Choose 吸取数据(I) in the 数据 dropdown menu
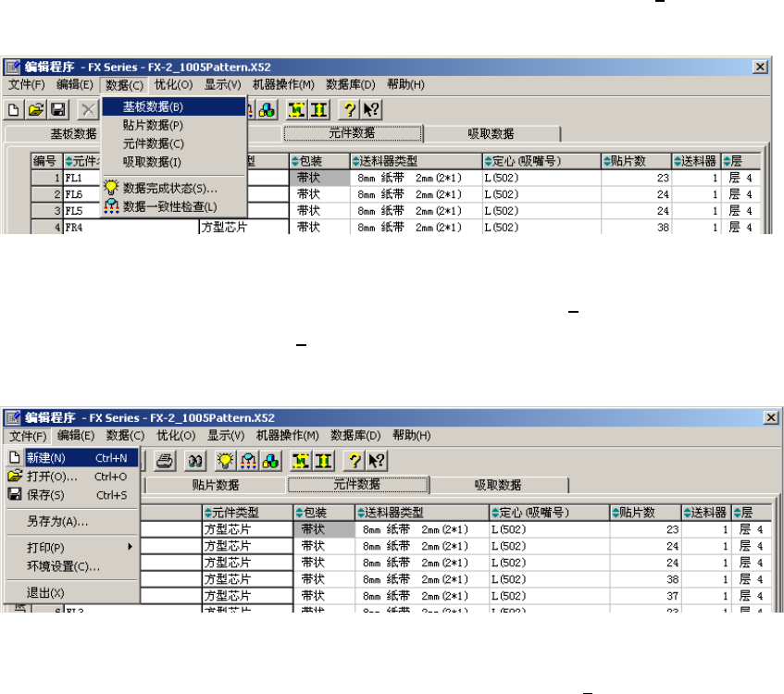Viewport: 784px width, 694px height. 173,162
